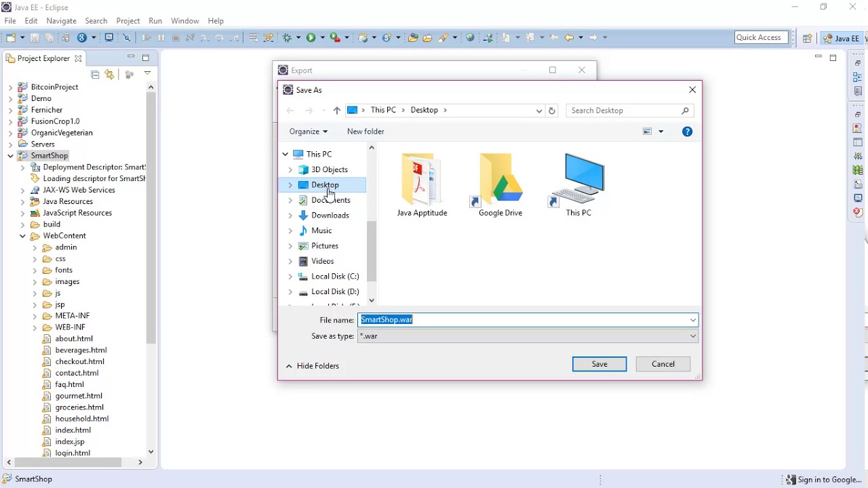
Task: Maximize the Project Explorer view
Action: (146, 58)
